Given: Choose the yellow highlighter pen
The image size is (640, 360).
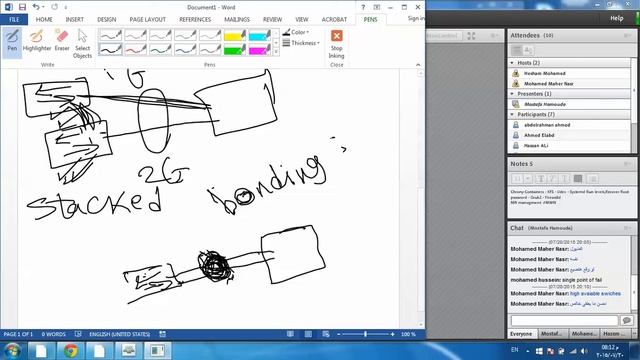Looking at the screenshot, I should click(x=235, y=35).
